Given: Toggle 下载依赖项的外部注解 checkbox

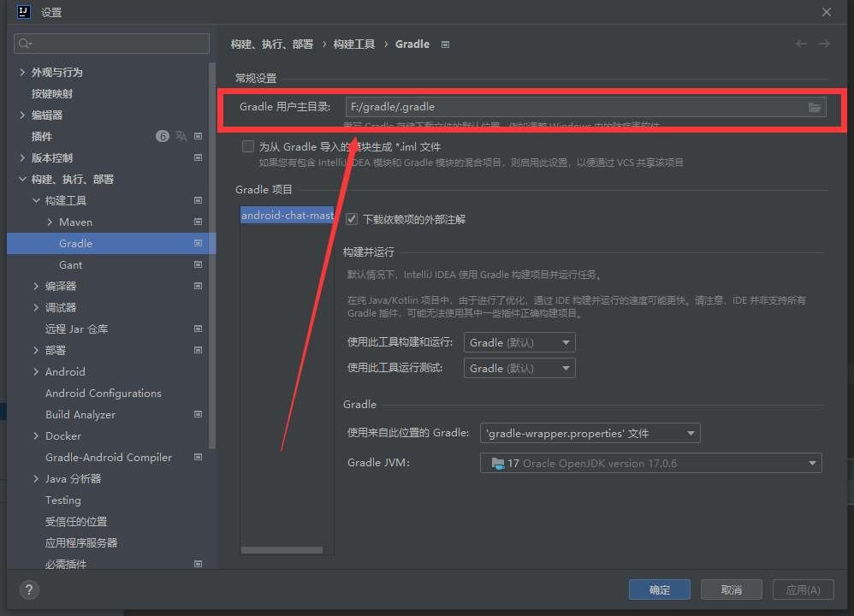Looking at the screenshot, I should pos(352,220).
